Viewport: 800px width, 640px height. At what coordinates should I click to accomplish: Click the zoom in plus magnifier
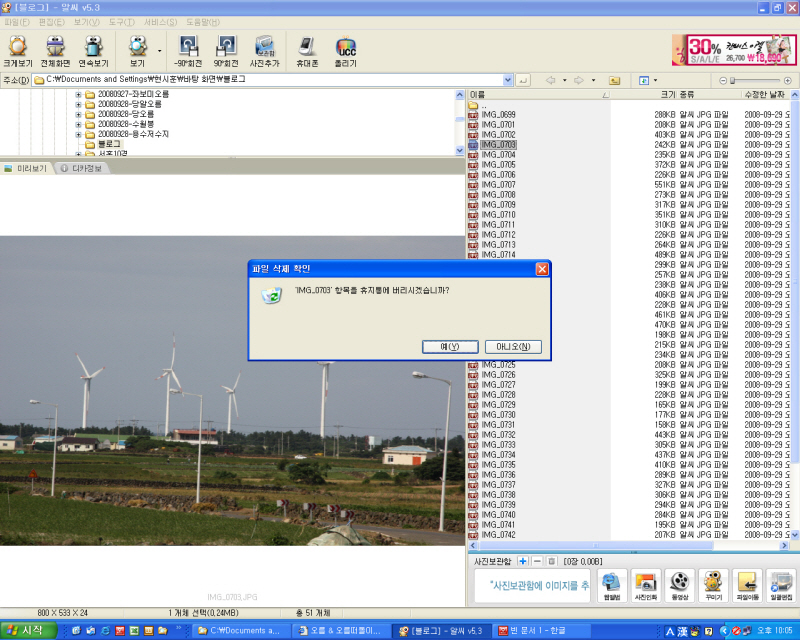coord(788,81)
